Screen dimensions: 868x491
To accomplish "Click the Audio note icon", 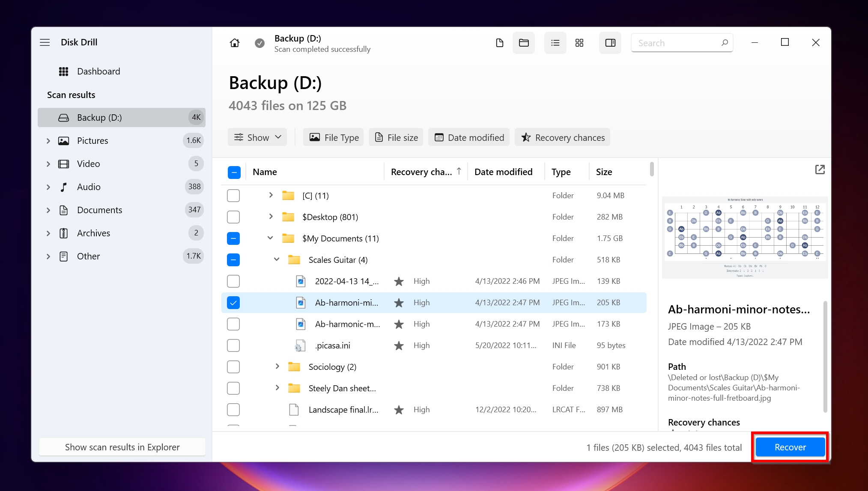I will click(x=63, y=187).
